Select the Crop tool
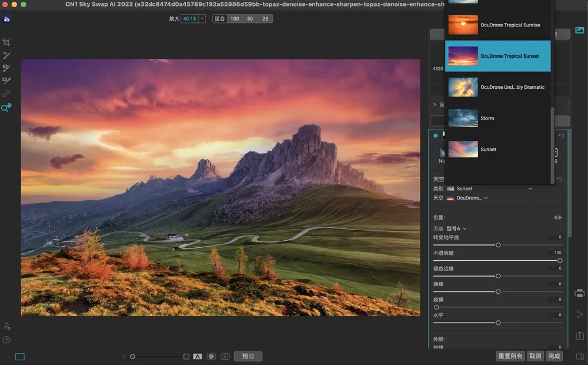This screenshot has width=588, height=365. pyautogui.click(x=6, y=42)
